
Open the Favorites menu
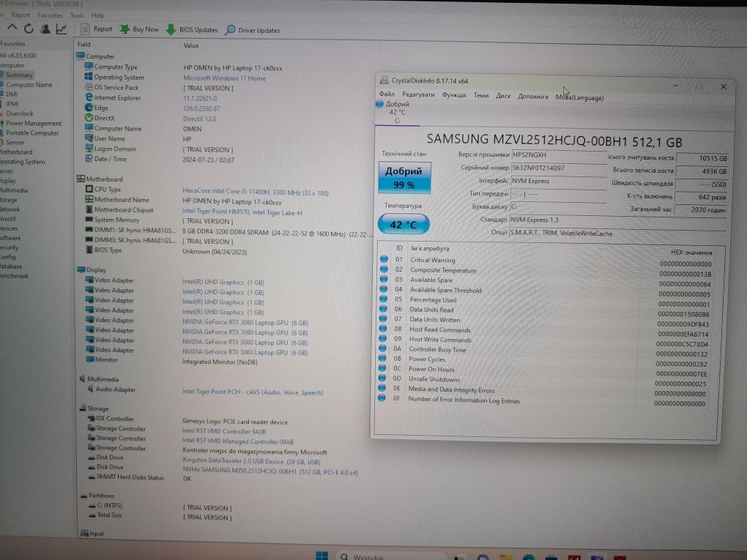pos(50,15)
